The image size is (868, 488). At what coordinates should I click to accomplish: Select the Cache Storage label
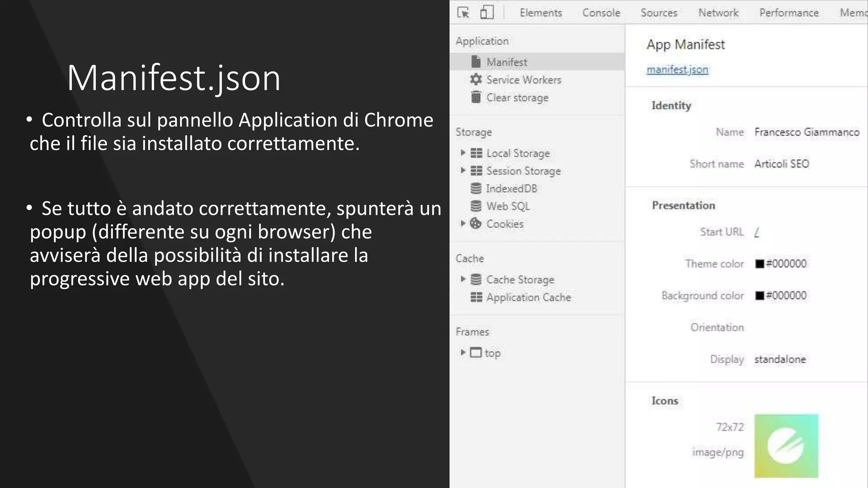[x=520, y=280]
